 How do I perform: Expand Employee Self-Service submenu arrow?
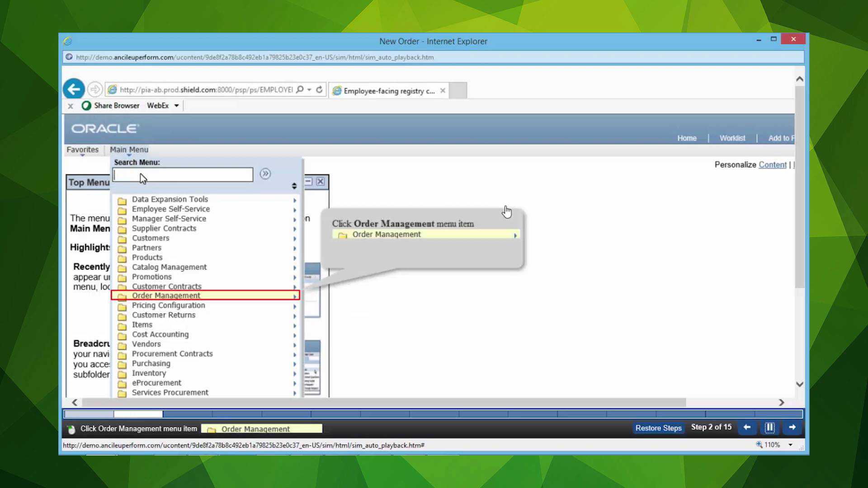pos(294,210)
